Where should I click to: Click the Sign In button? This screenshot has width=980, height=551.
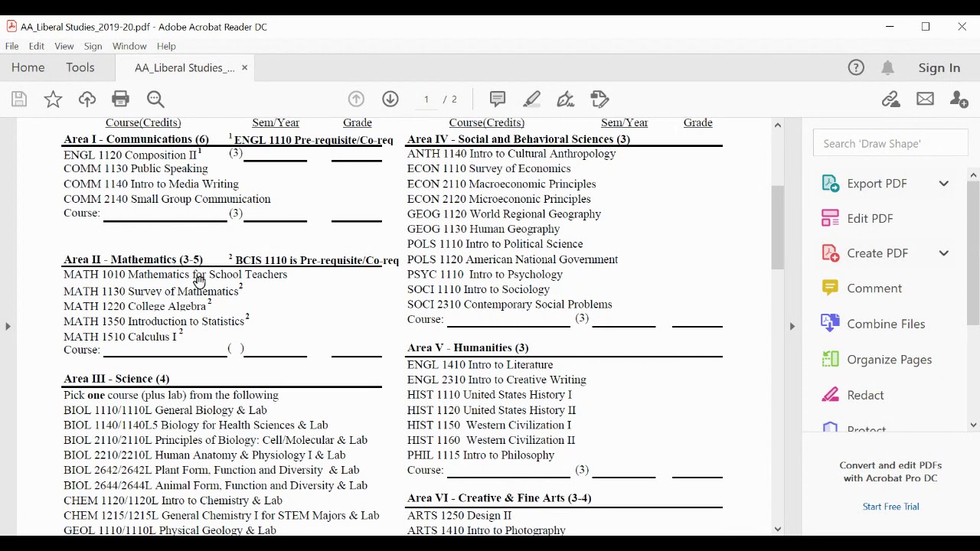[x=939, y=68]
